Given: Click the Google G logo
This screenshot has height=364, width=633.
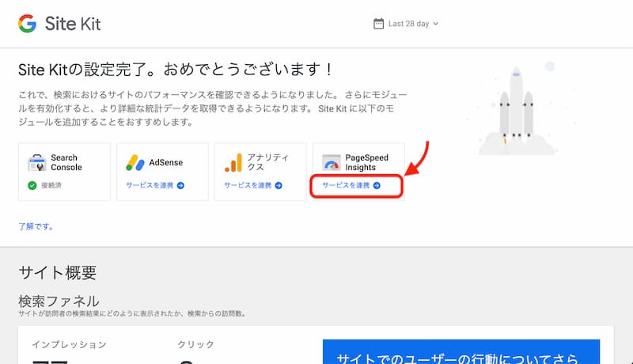Looking at the screenshot, I should [x=27, y=24].
